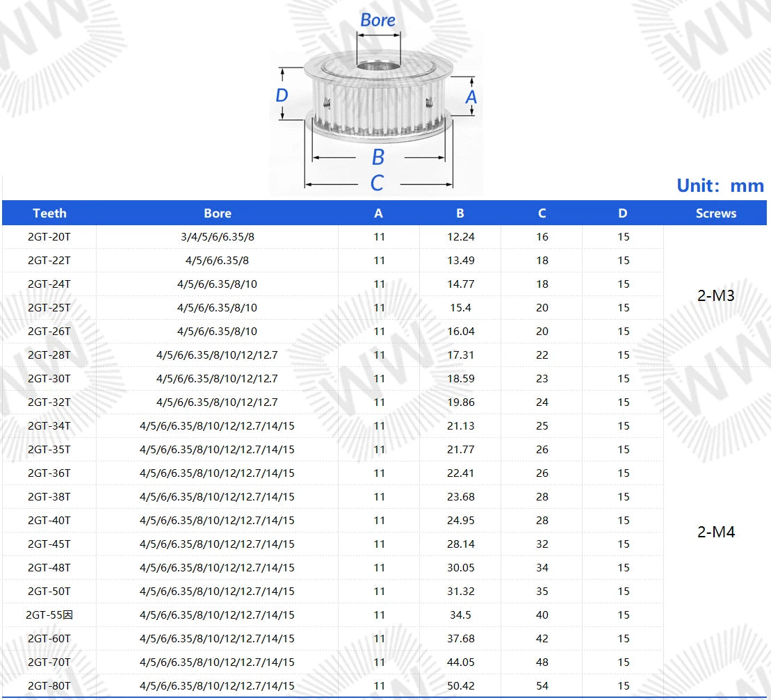Screen dimensions: 771x700
Task: Select the 2GT-22T teeth cell
Action: click(49, 261)
